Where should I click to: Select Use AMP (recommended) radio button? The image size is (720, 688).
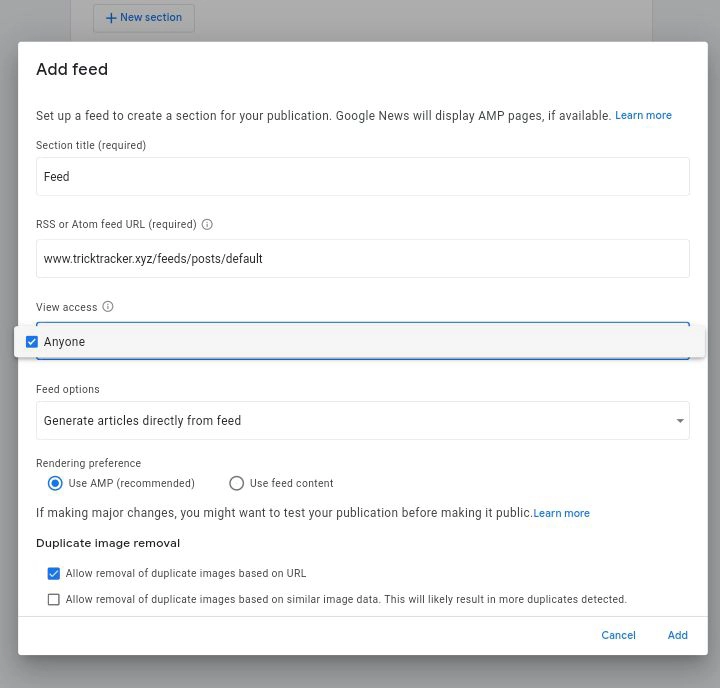[x=55, y=483]
